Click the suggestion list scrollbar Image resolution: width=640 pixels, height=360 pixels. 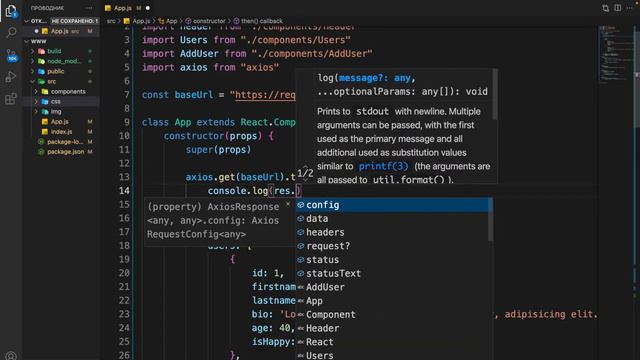click(490, 220)
